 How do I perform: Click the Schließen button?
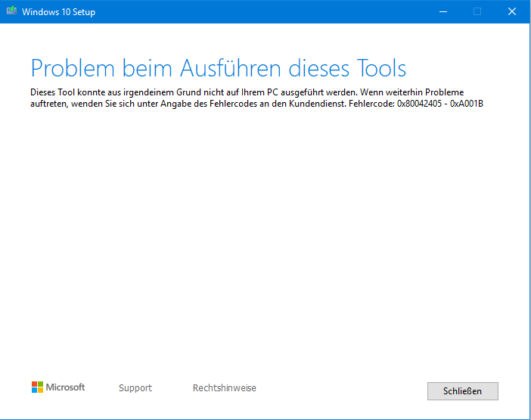pos(463,391)
